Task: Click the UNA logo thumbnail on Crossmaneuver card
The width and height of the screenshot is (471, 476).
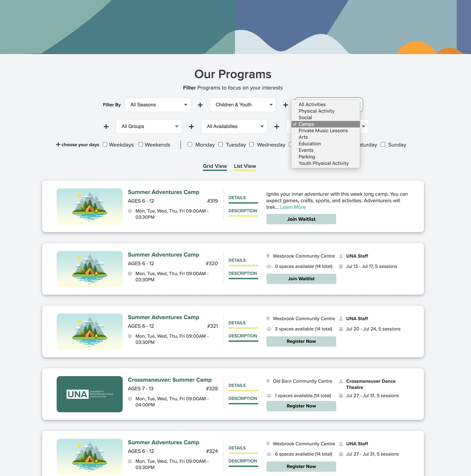Action: click(x=89, y=394)
